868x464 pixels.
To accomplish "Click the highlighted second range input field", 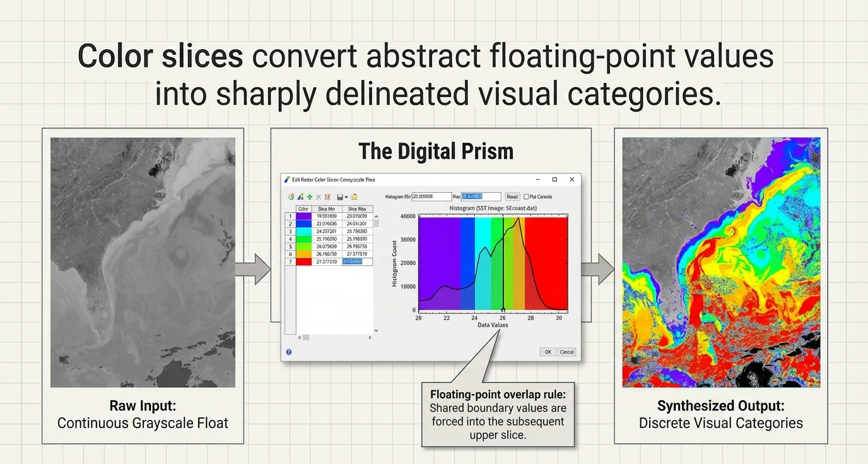I will point(481,197).
